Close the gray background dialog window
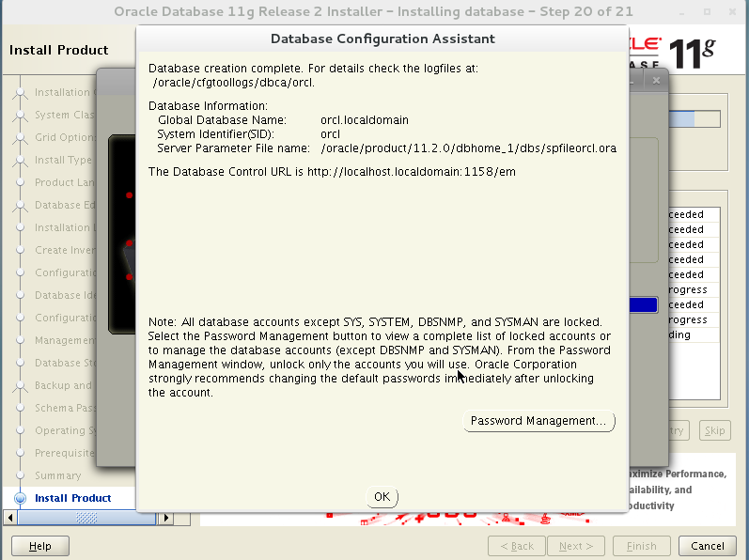This screenshot has width=749, height=560. [656, 81]
